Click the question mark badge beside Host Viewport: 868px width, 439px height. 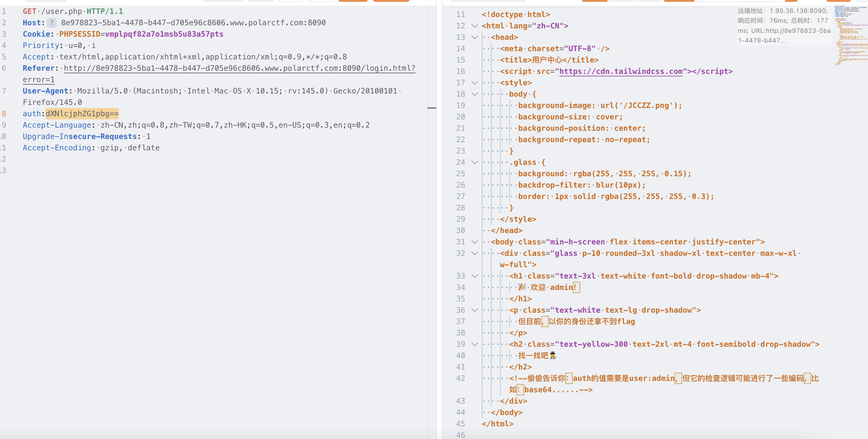point(51,22)
